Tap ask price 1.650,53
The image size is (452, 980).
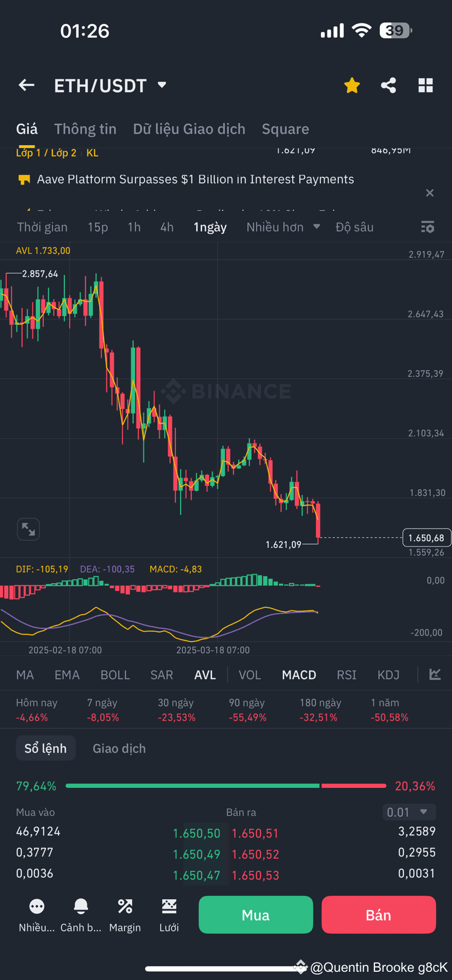click(255, 876)
